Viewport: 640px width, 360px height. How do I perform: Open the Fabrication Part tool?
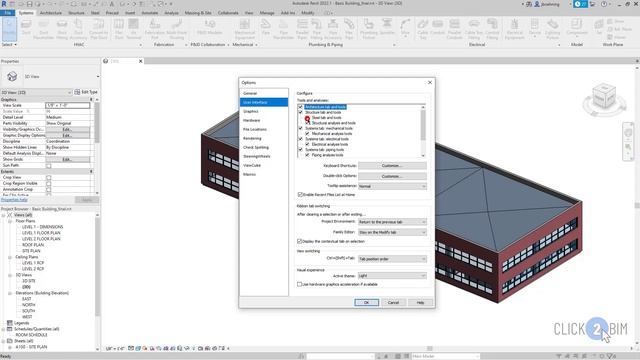tap(155, 29)
